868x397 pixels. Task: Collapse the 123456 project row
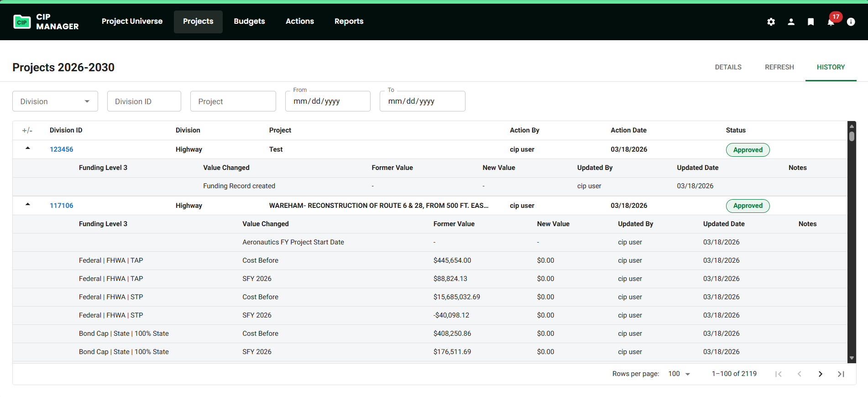[28, 148]
